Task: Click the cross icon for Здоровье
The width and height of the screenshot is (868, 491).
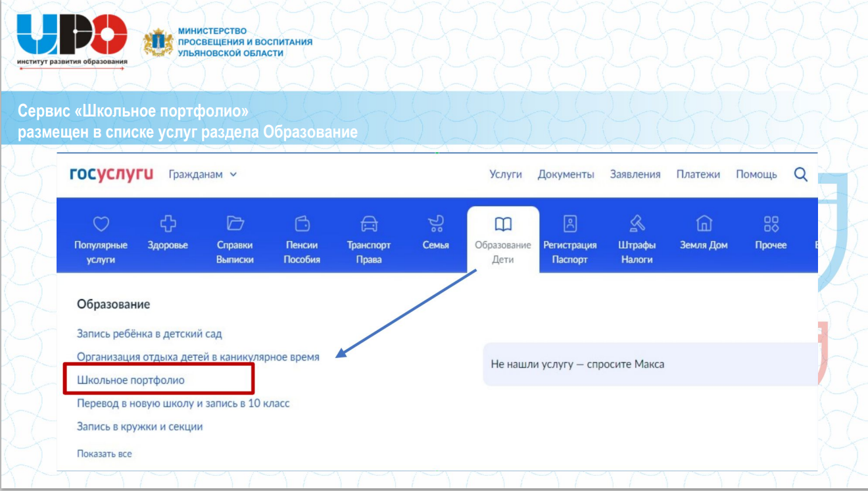Action: [x=168, y=224]
